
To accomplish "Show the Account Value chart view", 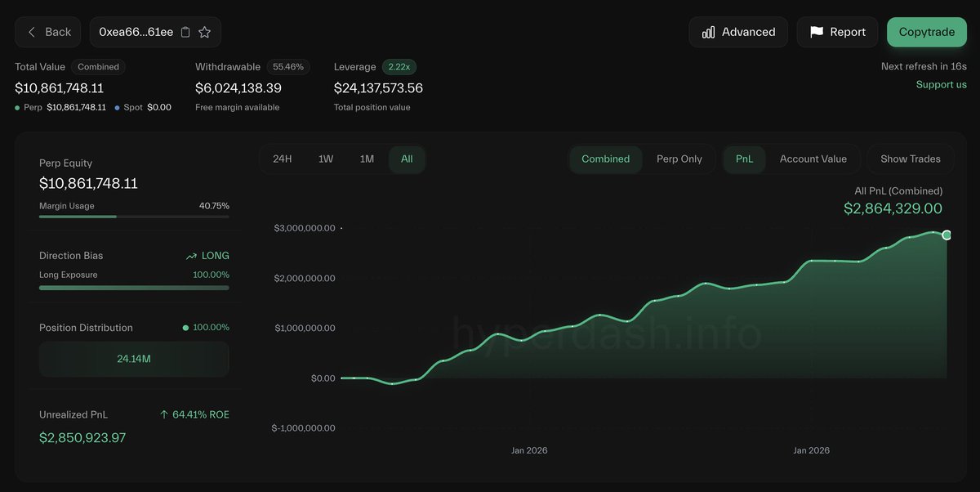I will [x=813, y=159].
